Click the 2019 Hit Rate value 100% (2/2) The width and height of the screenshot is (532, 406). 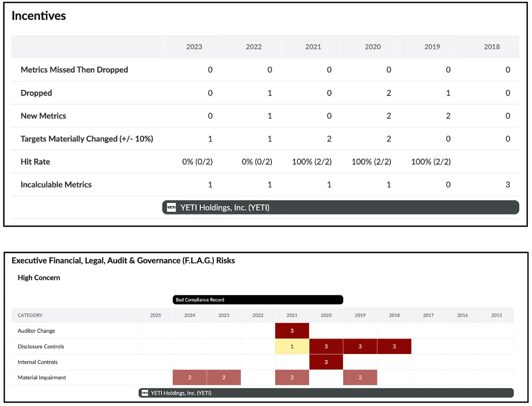click(x=431, y=162)
